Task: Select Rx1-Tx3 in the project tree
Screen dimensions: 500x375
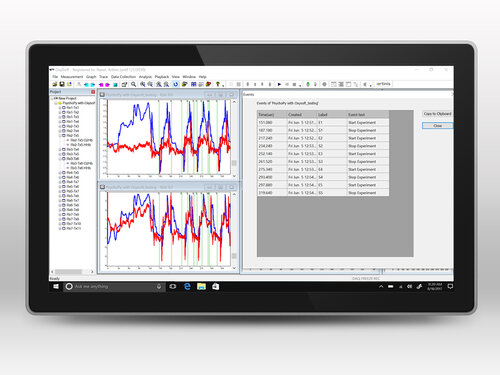Action: (72, 117)
